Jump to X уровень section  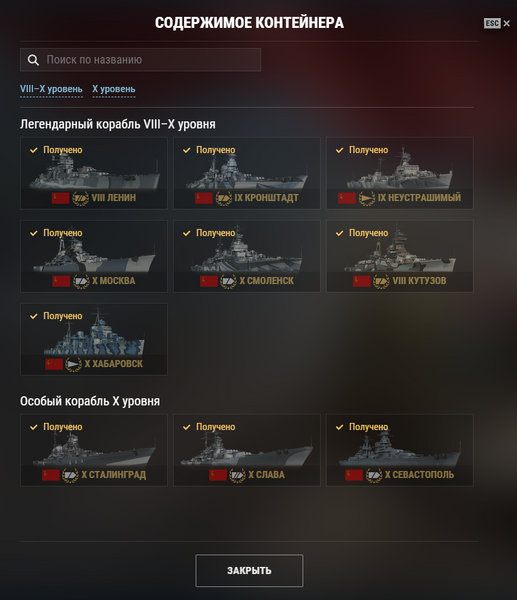(114, 89)
